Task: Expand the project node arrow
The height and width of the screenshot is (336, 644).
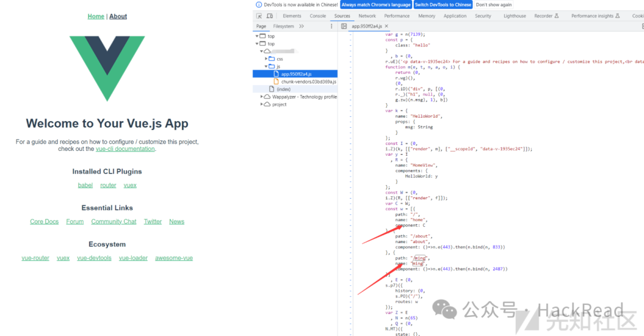Action: tap(262, 104)
